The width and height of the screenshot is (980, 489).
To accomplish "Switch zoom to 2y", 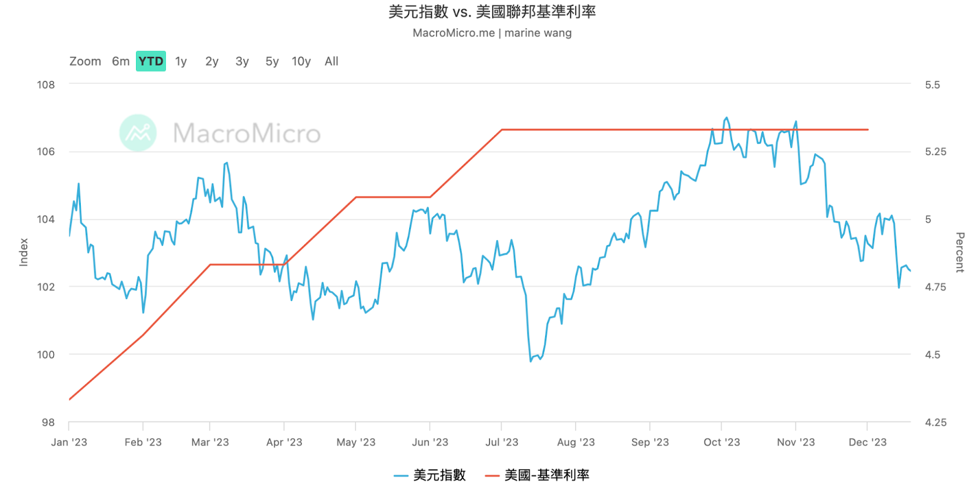I will [212, 61].
